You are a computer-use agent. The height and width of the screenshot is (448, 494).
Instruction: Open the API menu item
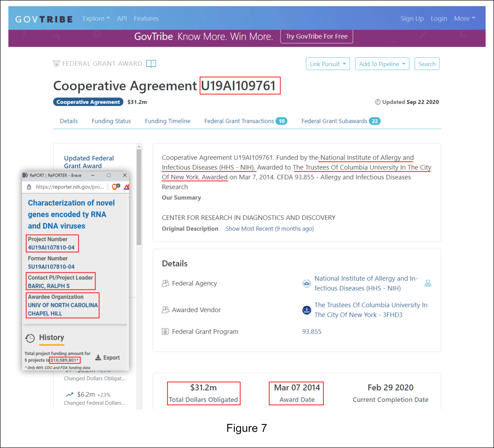pos(122,19)
